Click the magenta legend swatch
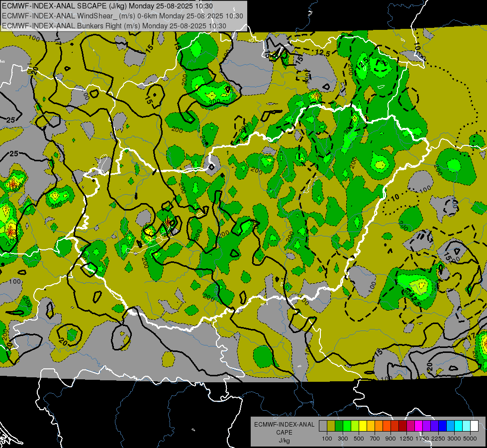487x448 pixels. (419, 426)
